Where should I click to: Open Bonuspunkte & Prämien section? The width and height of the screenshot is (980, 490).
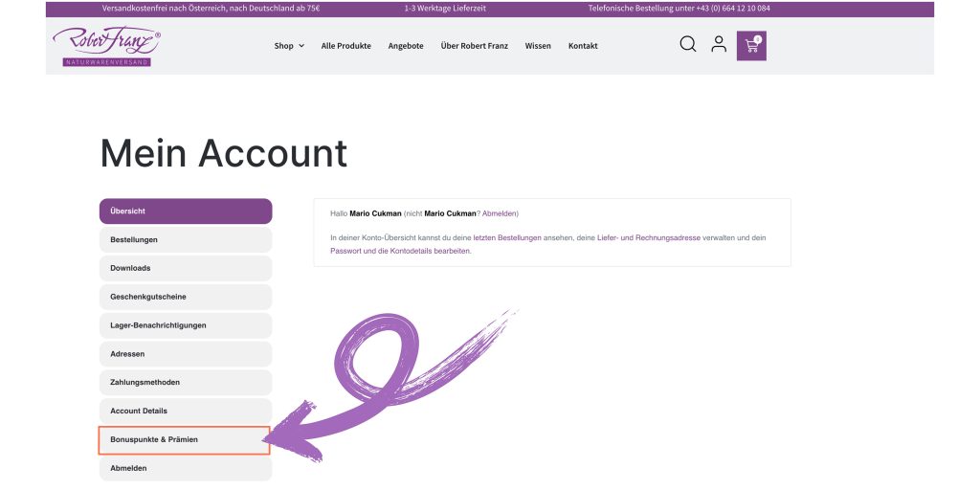coord(185,440)
